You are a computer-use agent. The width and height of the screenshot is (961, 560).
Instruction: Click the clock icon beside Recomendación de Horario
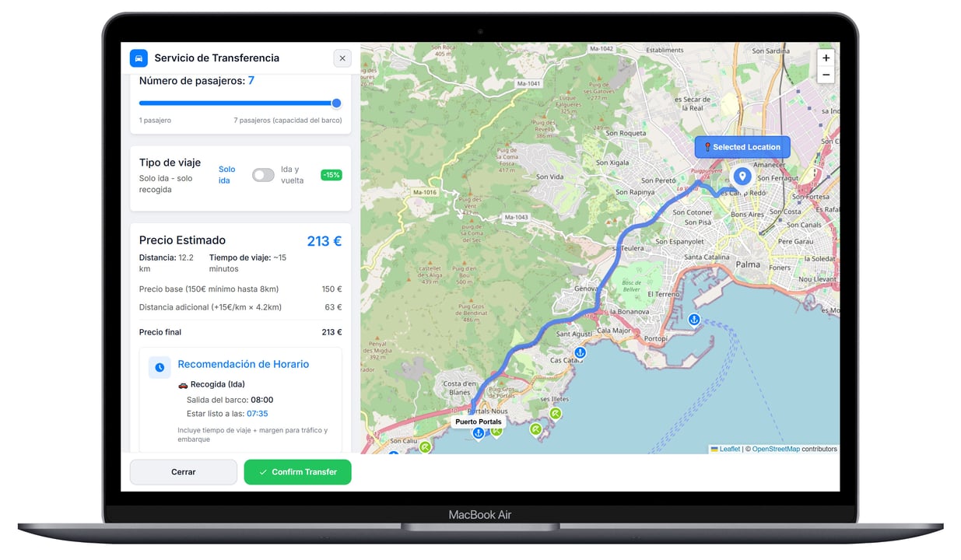point(160,367)
